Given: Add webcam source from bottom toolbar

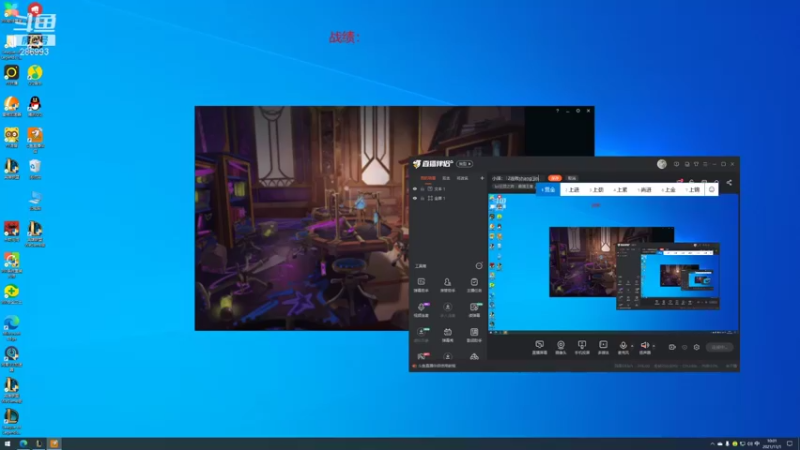Looking at the screenshot, I should (561, 347).
